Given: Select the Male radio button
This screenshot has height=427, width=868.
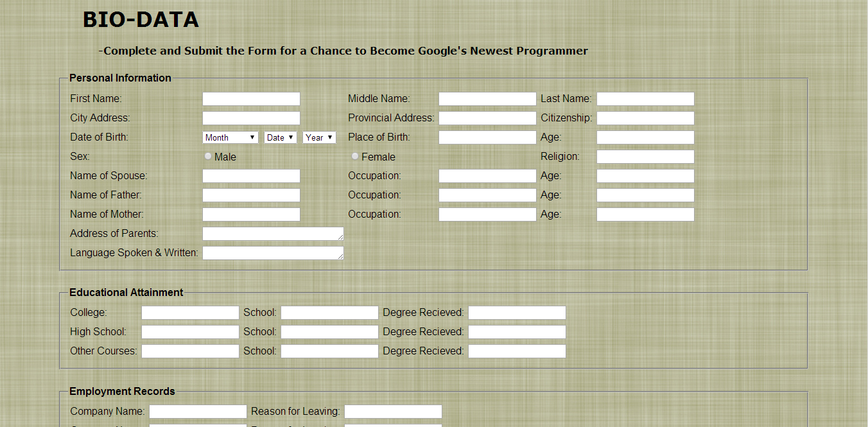Looking at the screenshot, I should (x=208, y=156).
